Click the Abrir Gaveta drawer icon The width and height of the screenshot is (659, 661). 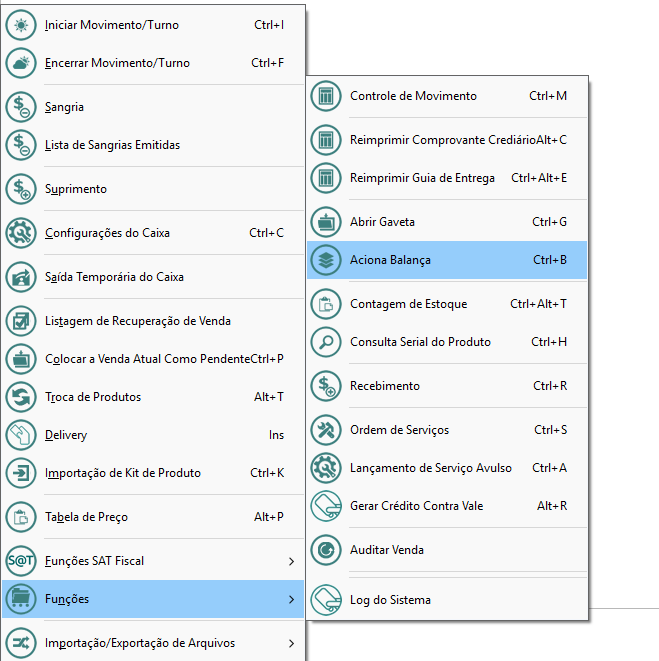(326, 222)
